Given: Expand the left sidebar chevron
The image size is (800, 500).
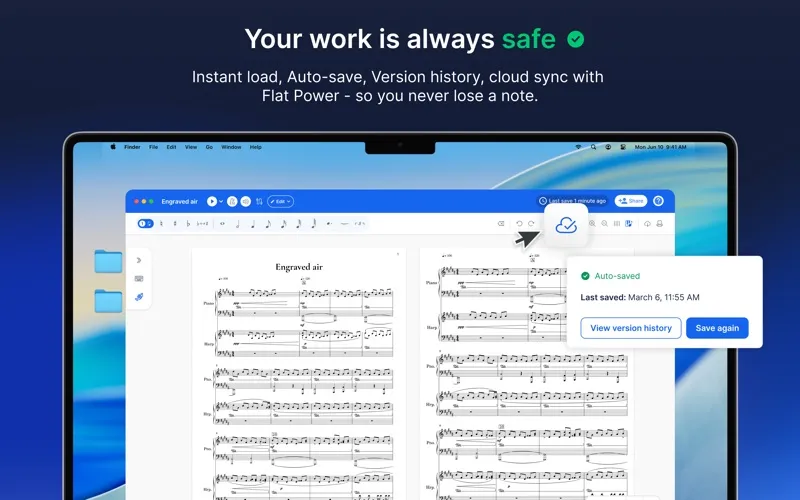Looking at the screenshot, I should point(139,260).
